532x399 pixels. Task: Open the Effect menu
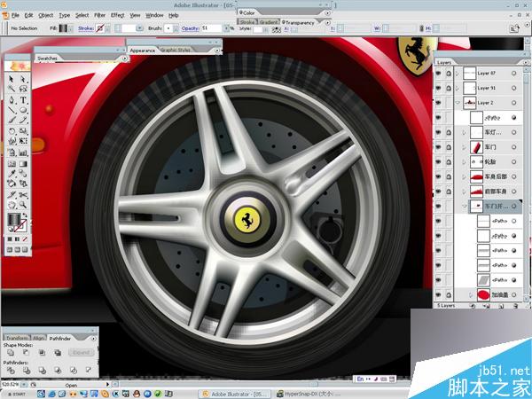click(x=117, y=15)
